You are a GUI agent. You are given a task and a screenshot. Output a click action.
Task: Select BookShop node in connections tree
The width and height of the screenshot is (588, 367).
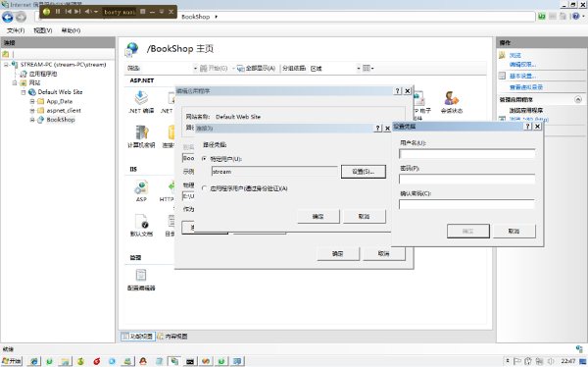pyautogui.click(x=61, y=120)
